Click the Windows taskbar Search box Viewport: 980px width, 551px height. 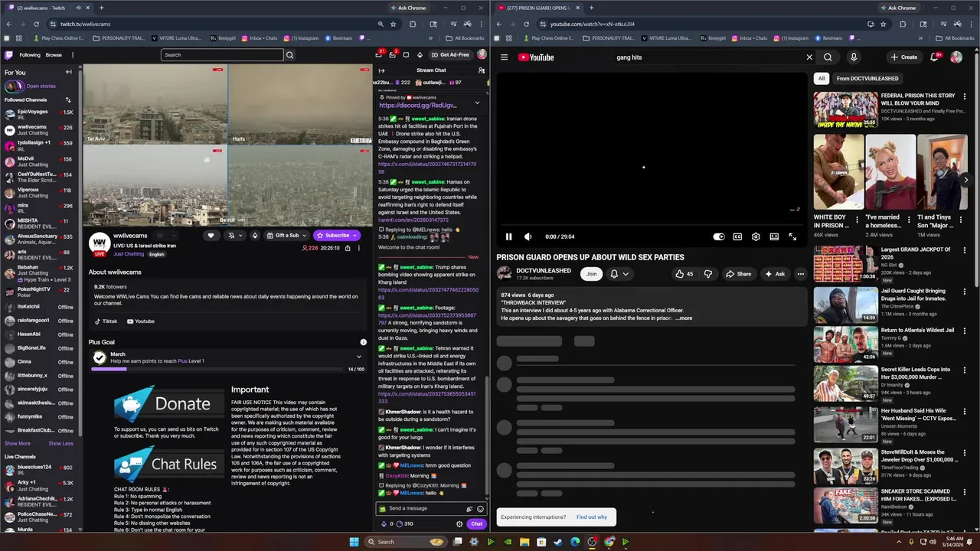point(405,542)
